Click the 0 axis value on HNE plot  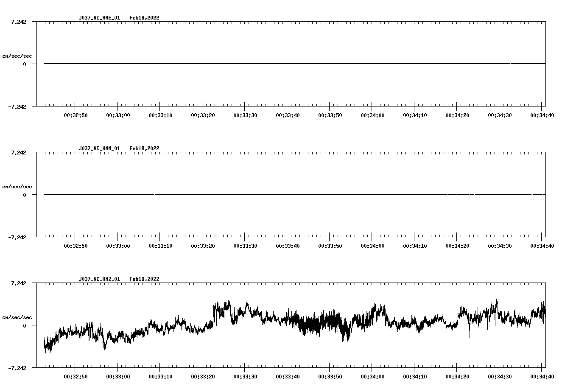coord(25,64)
